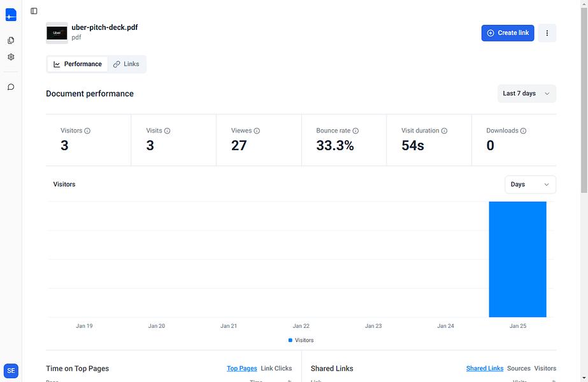Click the Visit duration info icon
The width and height of the screenshot is (588, 382).
444,131
